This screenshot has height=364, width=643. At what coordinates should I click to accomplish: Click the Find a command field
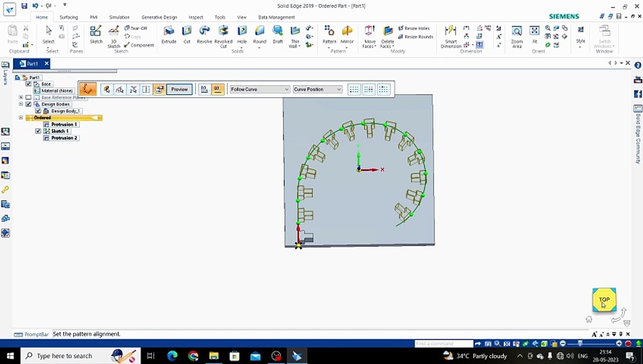tap(443, 344)
